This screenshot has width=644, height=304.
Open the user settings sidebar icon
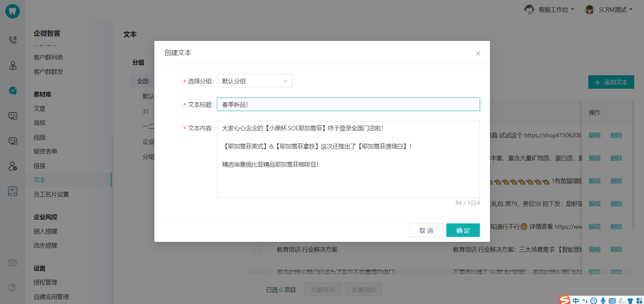[13, 166]
